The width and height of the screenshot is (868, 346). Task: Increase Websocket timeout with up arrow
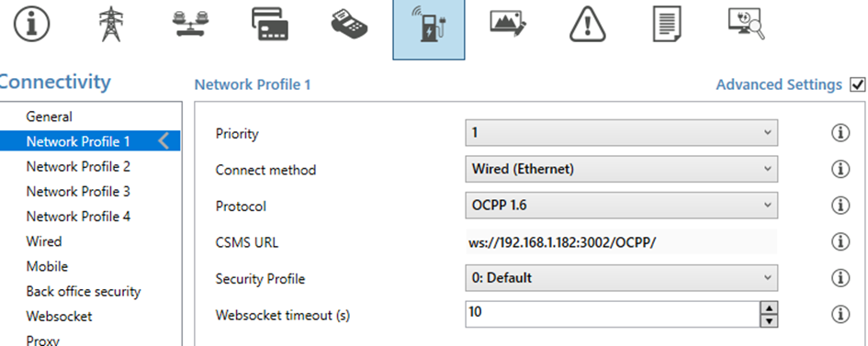770,307
